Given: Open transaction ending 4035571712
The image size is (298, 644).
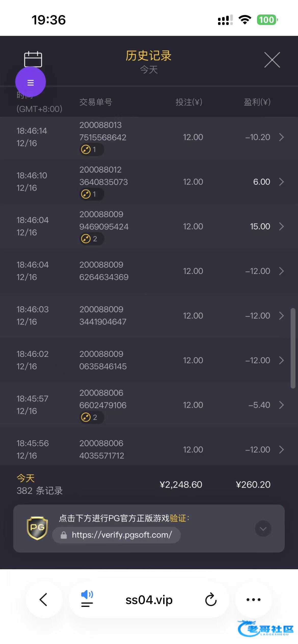Looking at the screenshot, I should [x=102, y=449].
